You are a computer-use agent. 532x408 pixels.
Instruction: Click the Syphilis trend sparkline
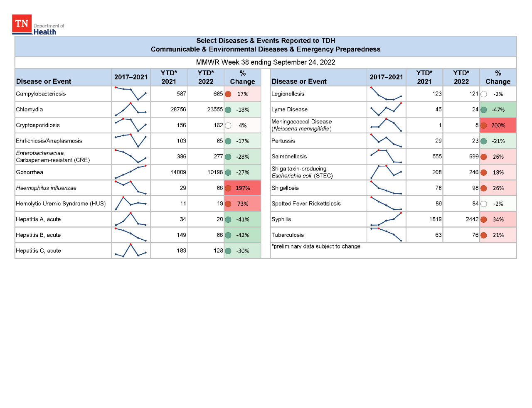click(386, 219)
